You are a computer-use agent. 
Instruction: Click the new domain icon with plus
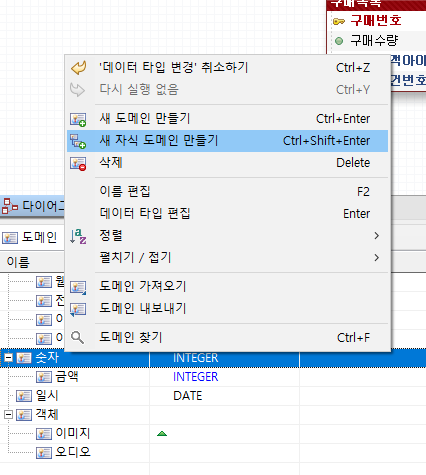coord(78,119)
